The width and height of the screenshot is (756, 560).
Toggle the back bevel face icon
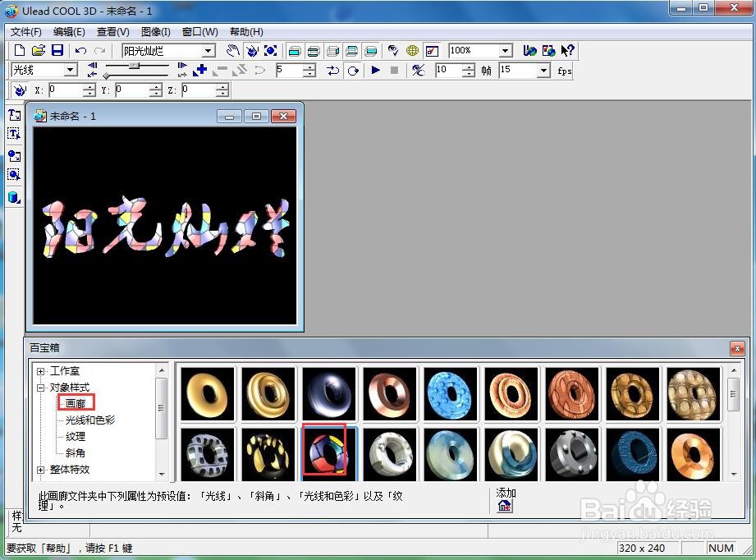point(352,51)
